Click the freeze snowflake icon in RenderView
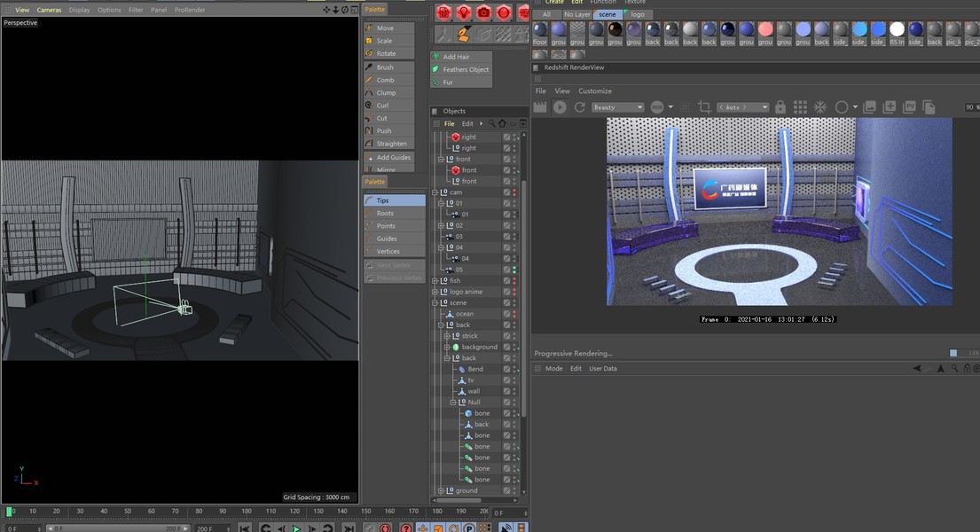 [x=820, y=107]
